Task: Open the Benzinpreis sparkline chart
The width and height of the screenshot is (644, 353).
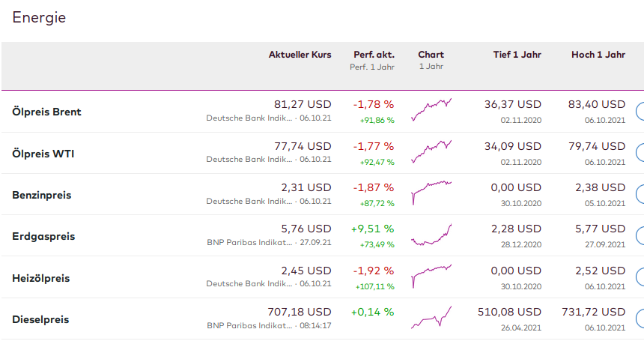Action: (x=431, y=193)
